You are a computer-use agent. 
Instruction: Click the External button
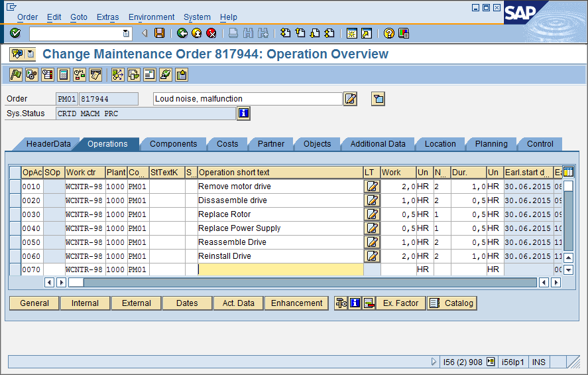(137, 303)
